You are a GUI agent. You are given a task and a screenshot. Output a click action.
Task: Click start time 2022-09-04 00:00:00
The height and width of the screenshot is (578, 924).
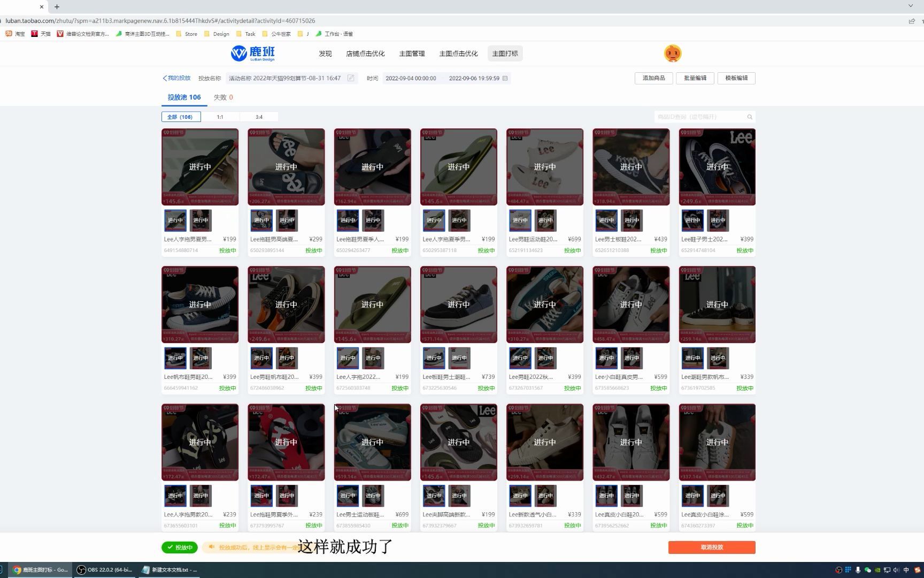[411, 78]
